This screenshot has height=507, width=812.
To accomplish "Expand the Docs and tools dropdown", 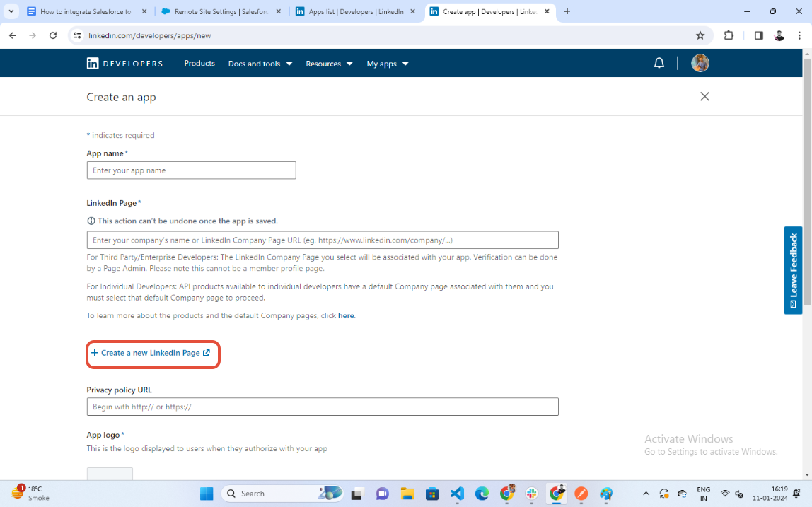I will click(260, 64).
